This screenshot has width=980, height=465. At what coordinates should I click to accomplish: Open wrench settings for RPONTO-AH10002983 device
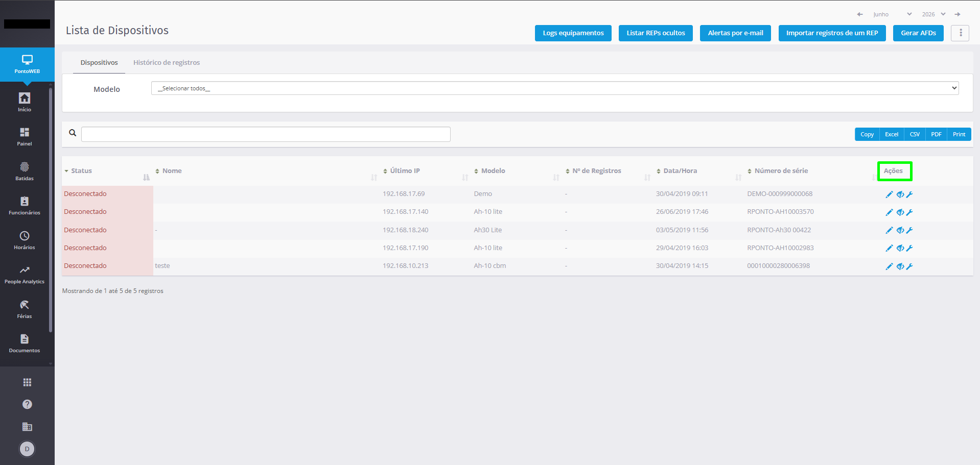[909, 248]
